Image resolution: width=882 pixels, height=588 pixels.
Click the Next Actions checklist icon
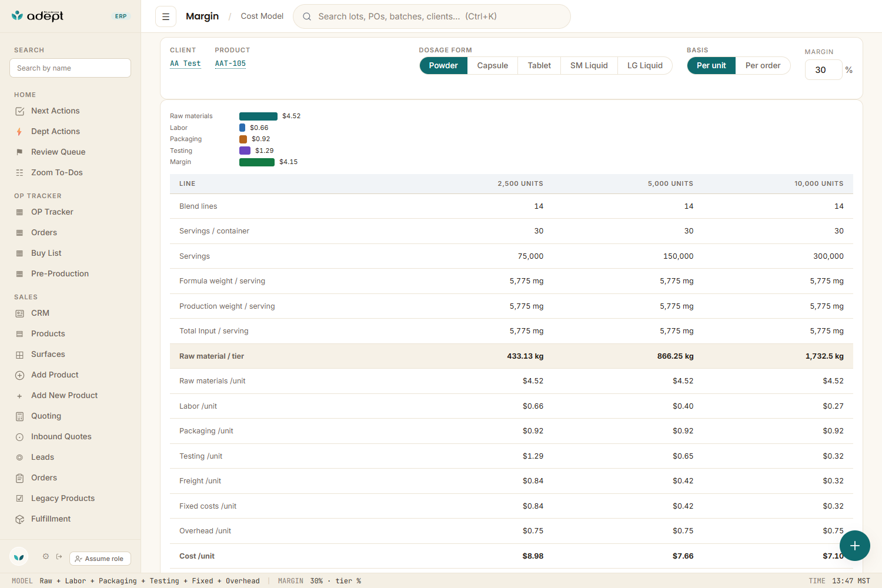coord(19,111)
